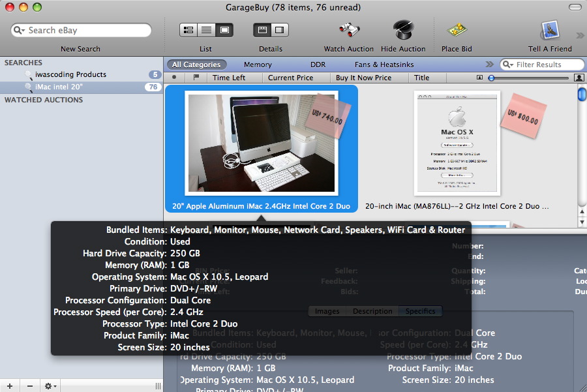Select the Fans & Heatsinks category filter
The height and width of the screenshot is (392, 587).
(384, 65)
